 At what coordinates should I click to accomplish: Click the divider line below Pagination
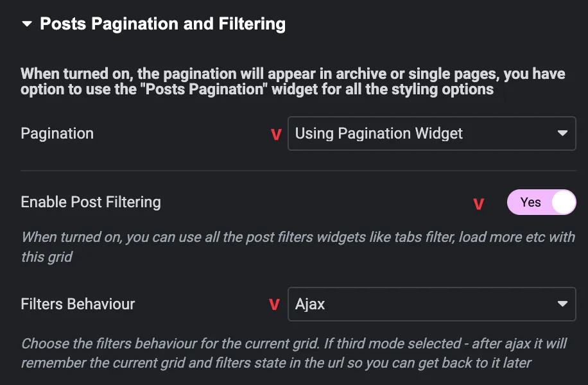(x=298, y=171)
